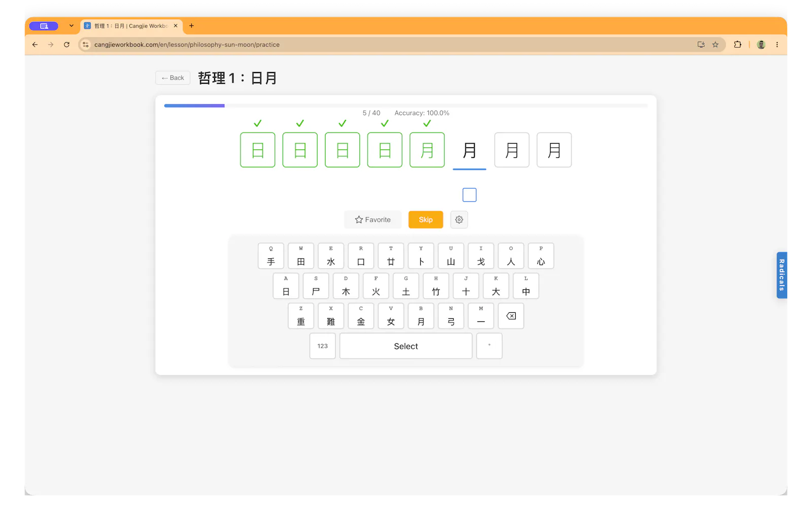Hit the N 弓 key
Viewport: 812px width, 528px height.
click(x=451, y=316)
